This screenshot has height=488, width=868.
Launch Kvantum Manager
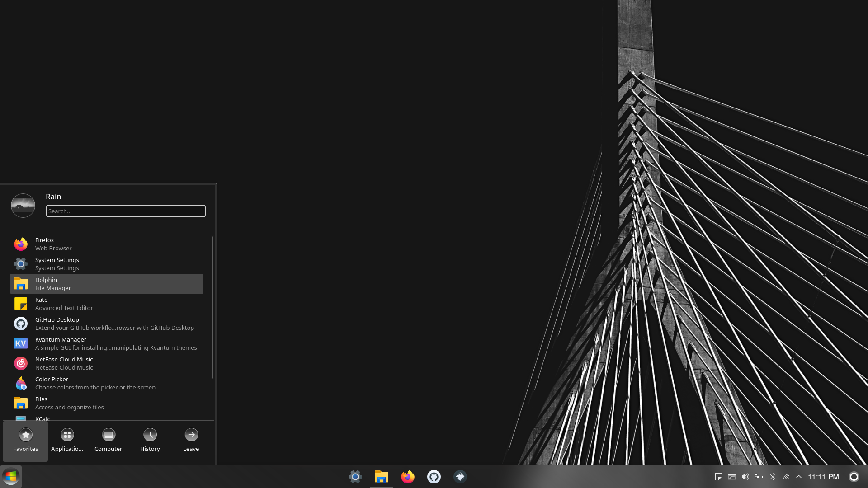point(107,343)
